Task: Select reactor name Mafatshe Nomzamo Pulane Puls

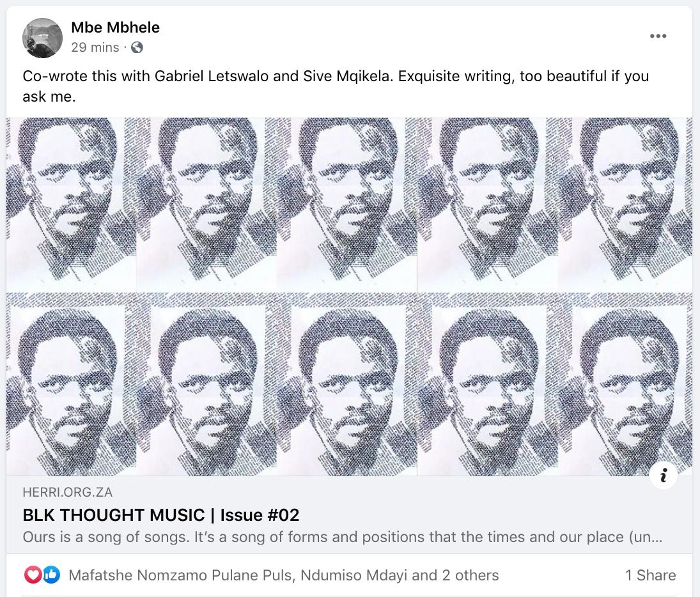Action: tap(180, 575)
